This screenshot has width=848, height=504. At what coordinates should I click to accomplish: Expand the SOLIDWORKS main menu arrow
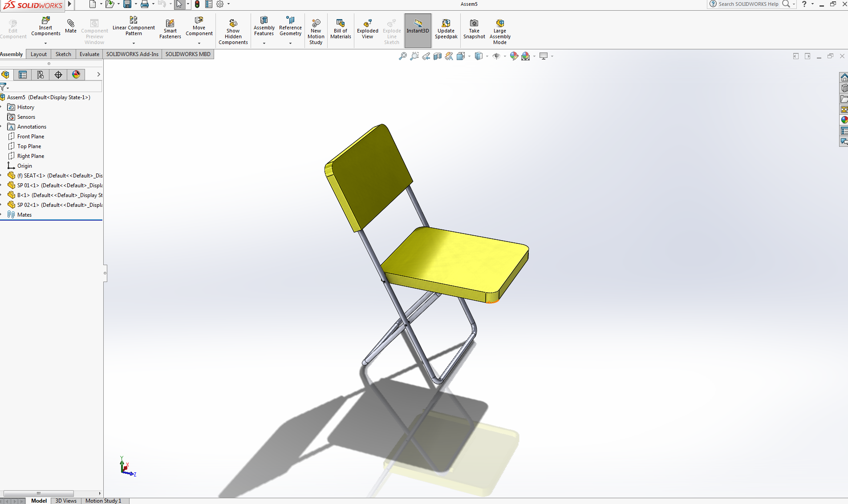[69, 4]
